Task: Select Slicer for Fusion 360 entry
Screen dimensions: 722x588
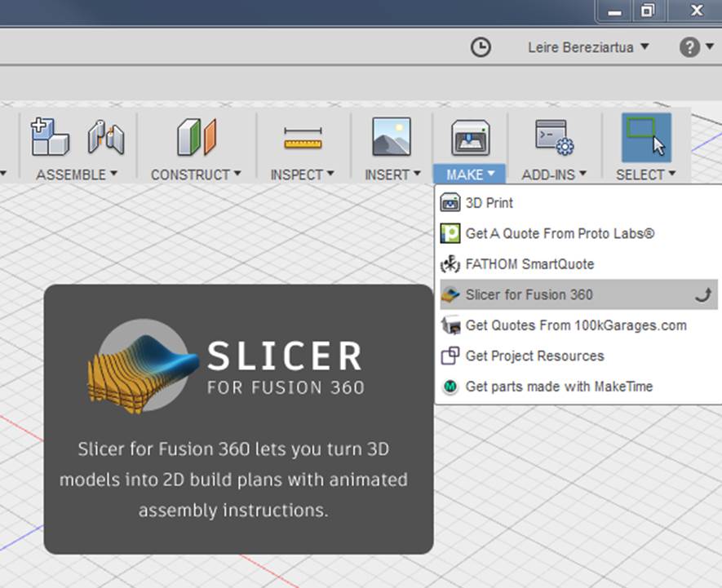Action: [x=578, y=294]
